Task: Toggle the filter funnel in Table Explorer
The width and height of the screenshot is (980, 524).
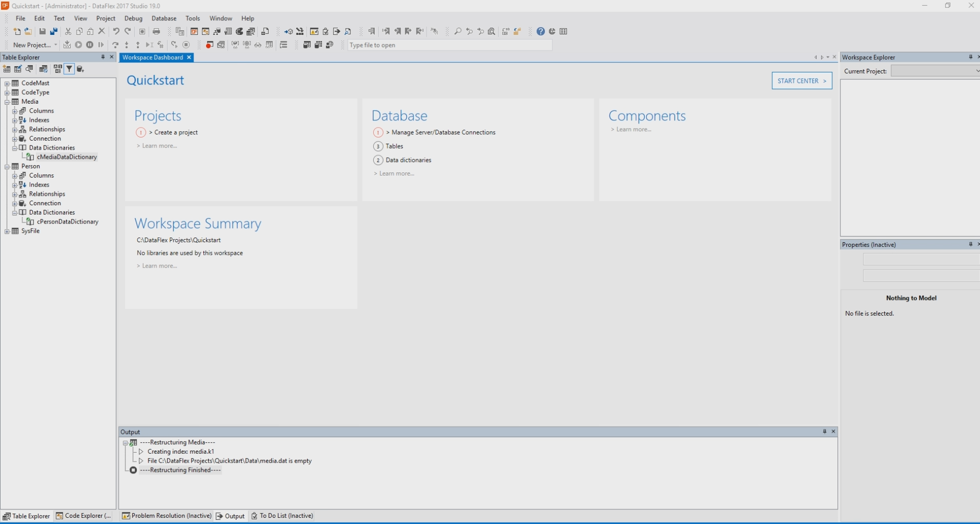Action: pos(69,69)
